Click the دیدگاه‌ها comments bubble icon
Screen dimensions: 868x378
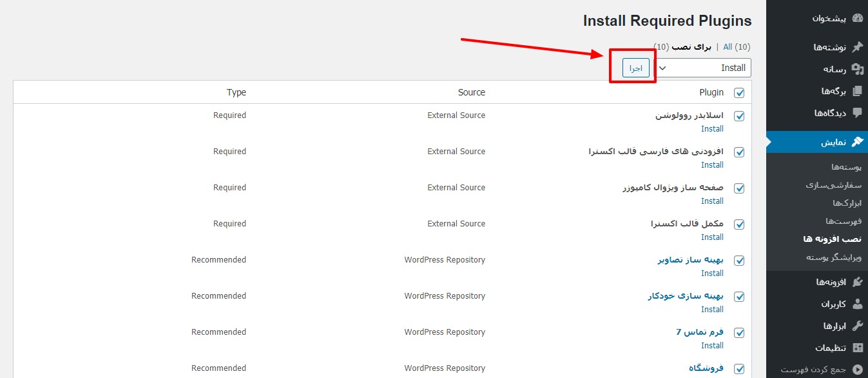(x=857, y=113)
